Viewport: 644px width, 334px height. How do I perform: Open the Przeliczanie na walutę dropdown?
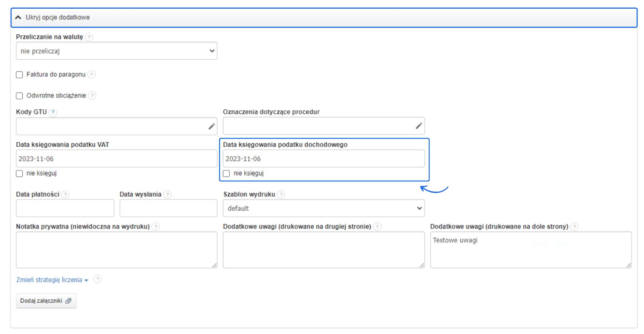point(117,51)
